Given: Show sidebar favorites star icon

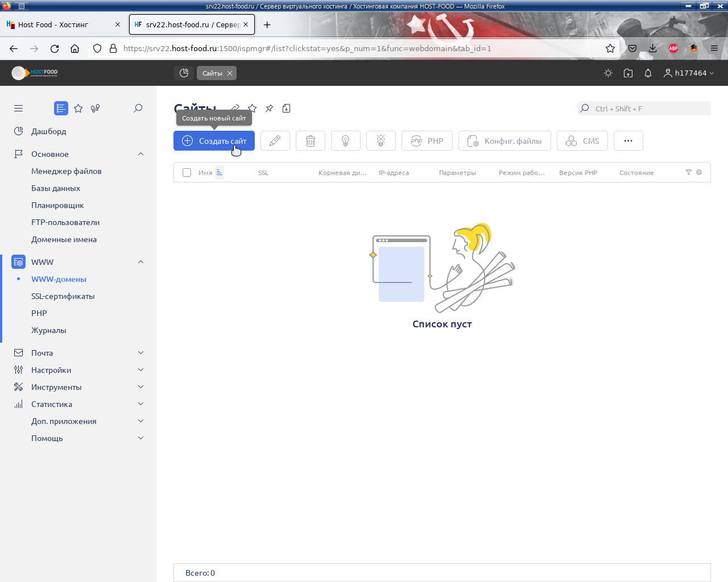Looking at the screenshot, I should [x=78, y=108].
